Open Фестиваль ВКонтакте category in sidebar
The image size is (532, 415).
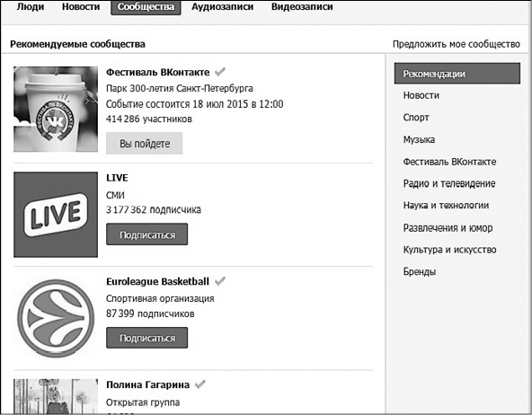coord(449,162)
